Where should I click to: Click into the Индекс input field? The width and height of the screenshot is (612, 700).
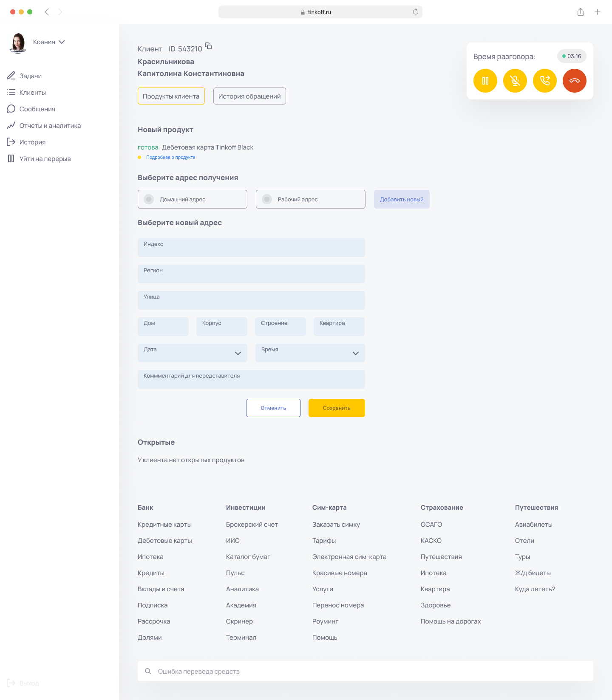(251, 248)
